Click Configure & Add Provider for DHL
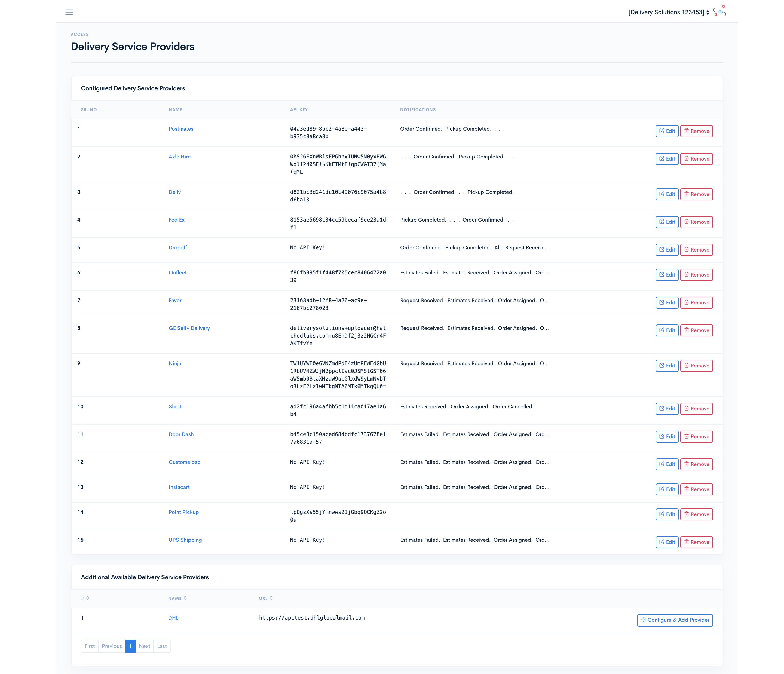 click(x=675, y=620)
